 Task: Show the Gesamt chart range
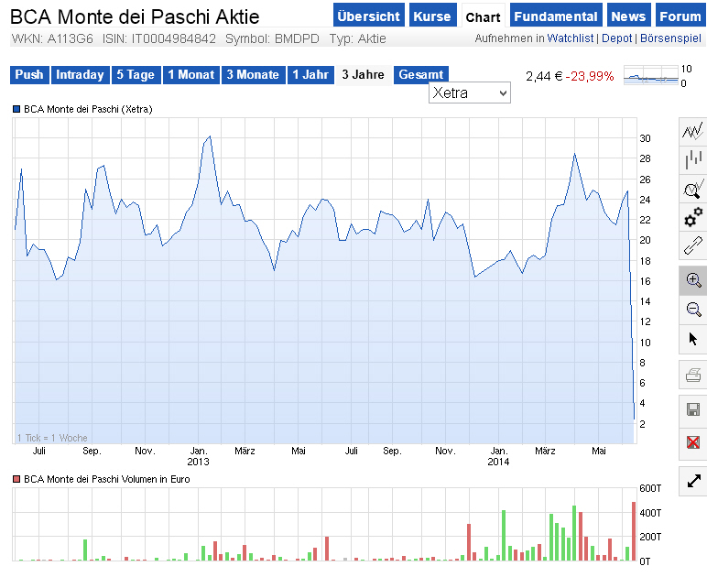point(421,74)
